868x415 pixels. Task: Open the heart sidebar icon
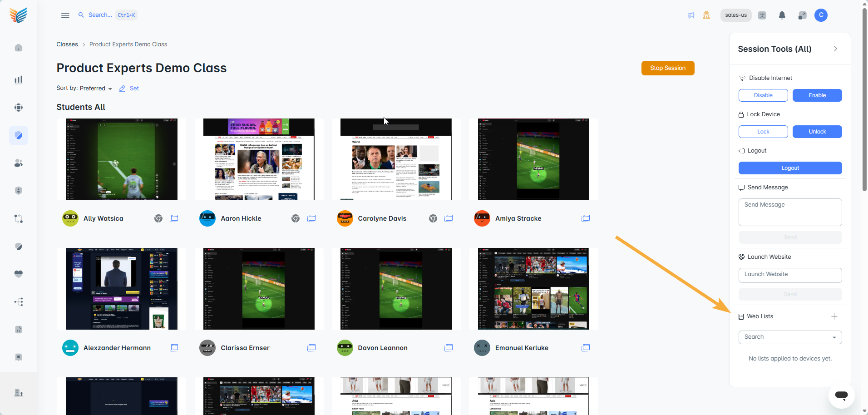point(19,274)
